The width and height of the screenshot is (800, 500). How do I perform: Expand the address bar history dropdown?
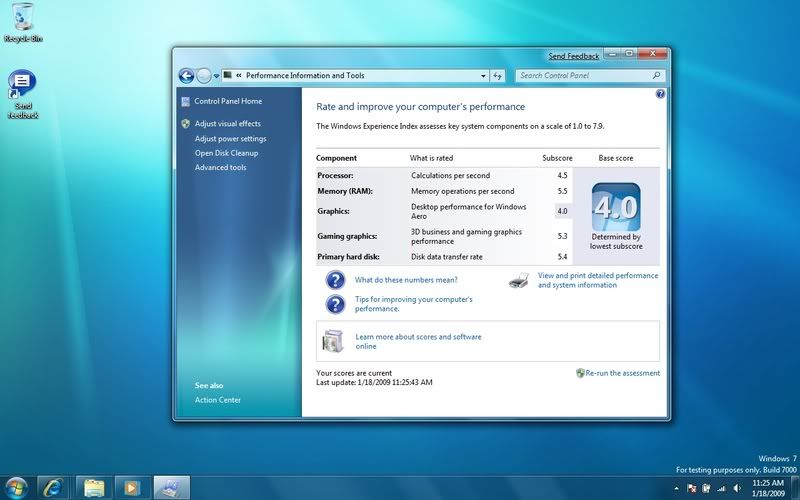tap(483, 75)
